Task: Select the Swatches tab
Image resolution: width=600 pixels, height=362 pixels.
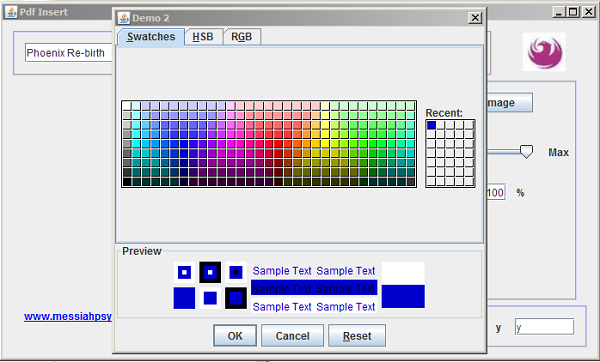Action: tap(151, 37)
